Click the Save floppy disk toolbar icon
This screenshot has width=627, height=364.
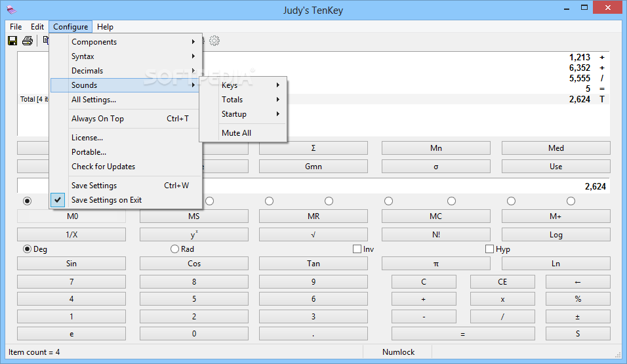pos(12,41)
